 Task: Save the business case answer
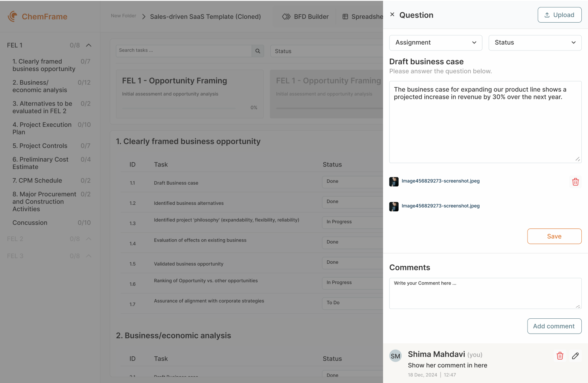pos(554,236)
